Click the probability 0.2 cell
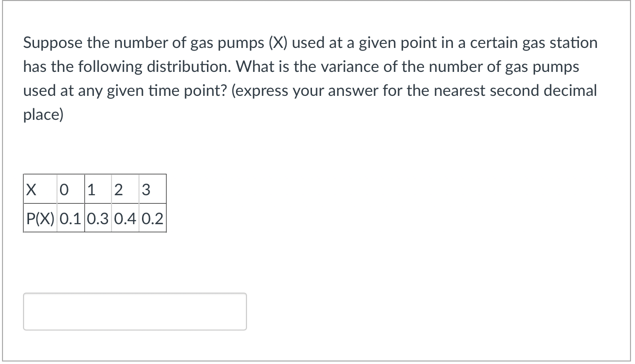Image resolution: width=635 pixels, height=364 pixels. pyautogui.click(x=152, y=218)
